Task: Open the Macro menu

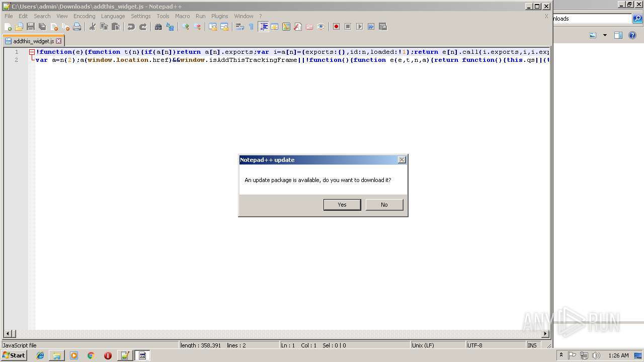Action: point(182,16)
